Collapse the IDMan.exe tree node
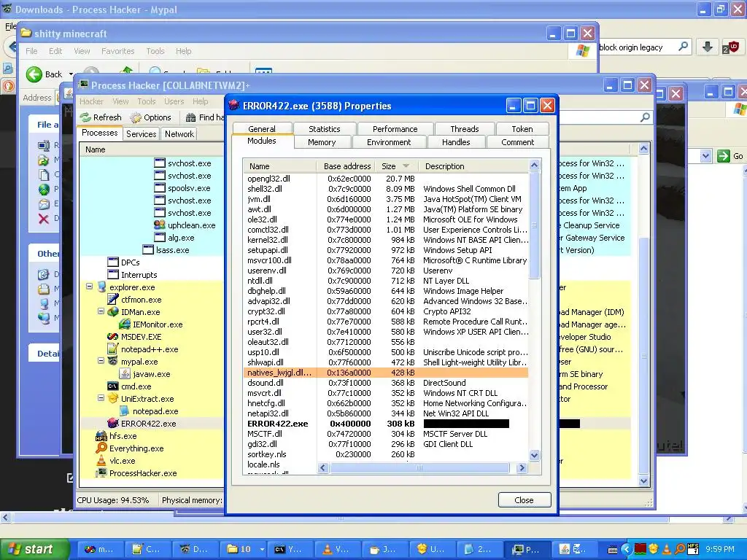The width and height of the screenshot is (747, 560). tap(101, 311)
